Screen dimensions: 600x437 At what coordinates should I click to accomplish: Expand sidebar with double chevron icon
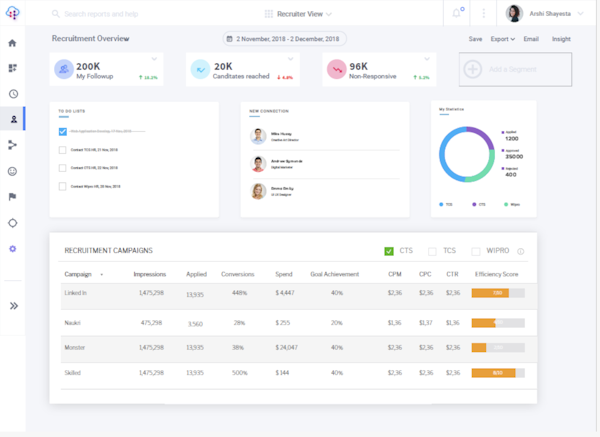(13, 306)
